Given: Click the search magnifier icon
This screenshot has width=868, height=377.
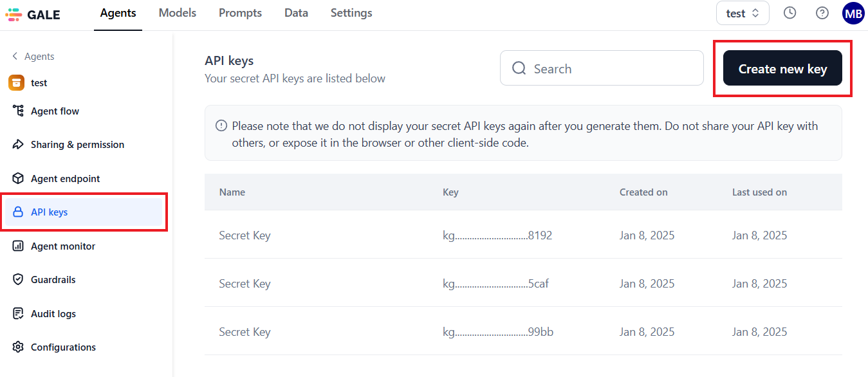Looking at the screenshot, I should [519, 68].
